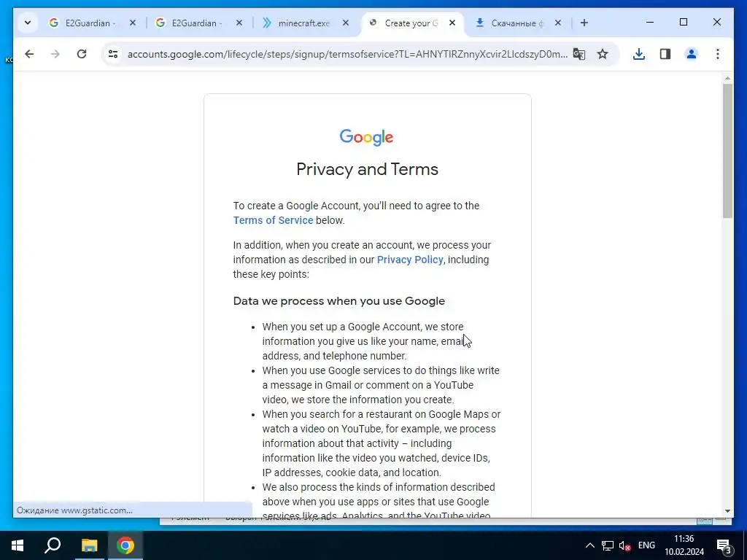The height and width of the screenshot is (560, 747).
Task: Open the Chrome profile icon
Action: [x=692, y=54]
